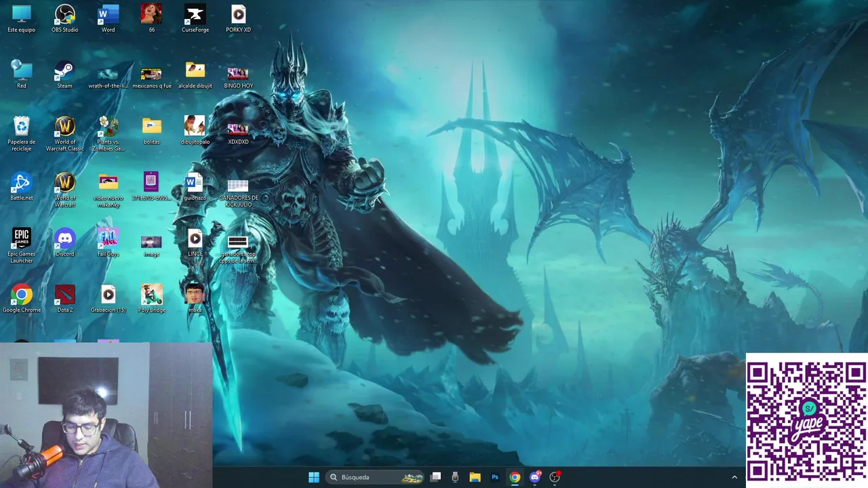Select the Discord desktop shortcut
868x488 pixels.
click(x=65, y=243)
